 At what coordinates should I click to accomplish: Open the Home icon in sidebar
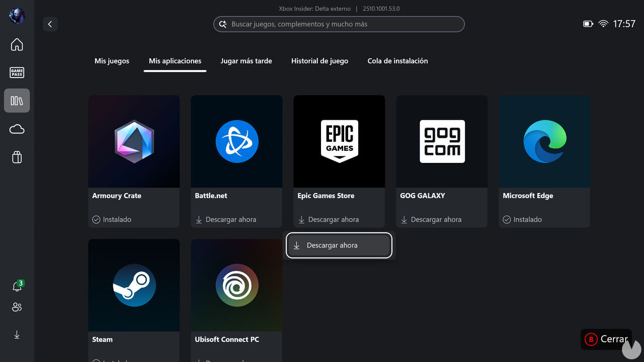(x=17, y=44)
